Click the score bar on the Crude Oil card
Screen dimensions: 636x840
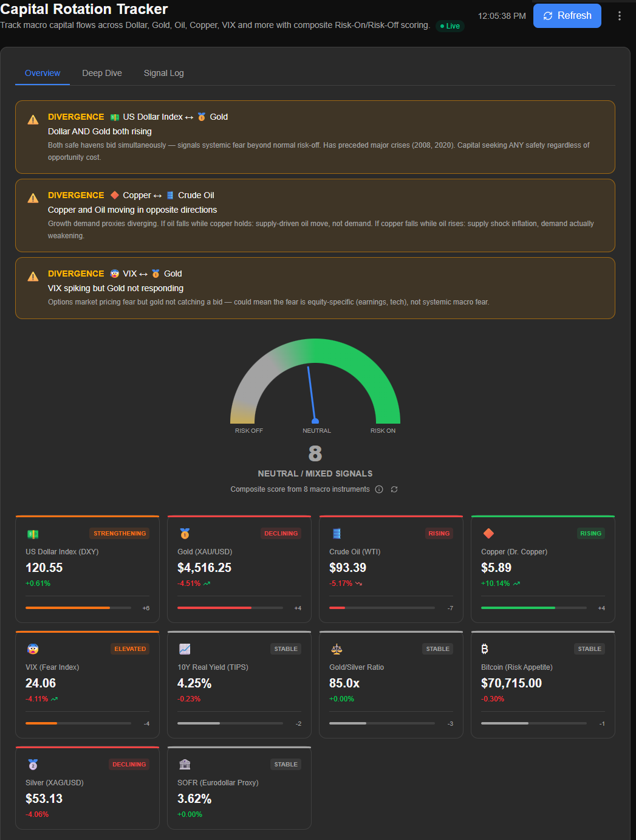click(381, 607)
